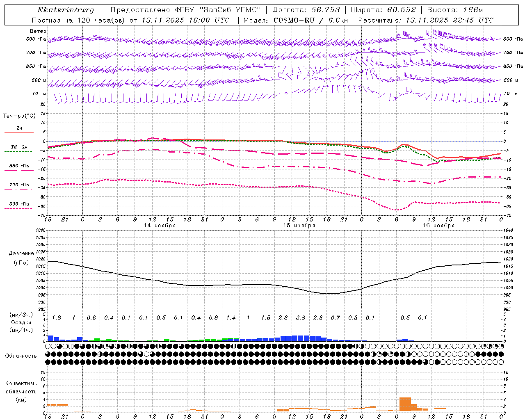The height and width of the screenshot is (420, 525).
Task: Click 'Рассчитано: 13.11.2025 22:45 UTC' timestamp
Action: tap(426, 20)
